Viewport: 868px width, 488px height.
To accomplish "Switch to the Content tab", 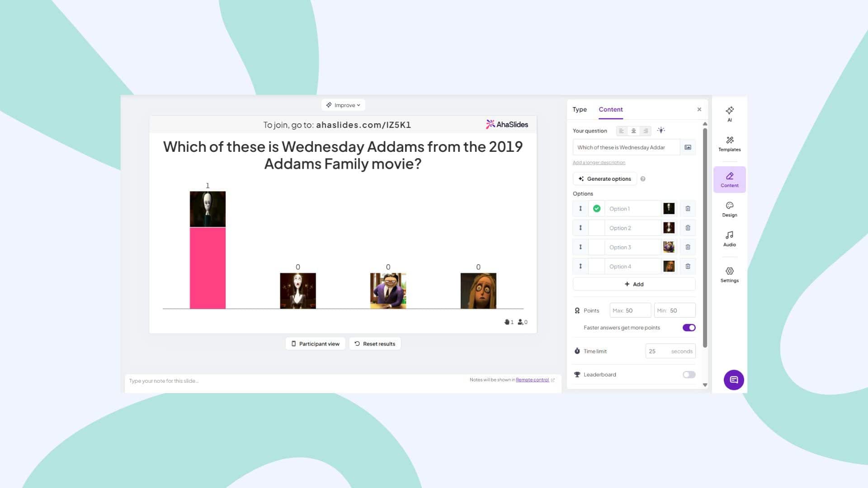I will (x=610, y=109).
